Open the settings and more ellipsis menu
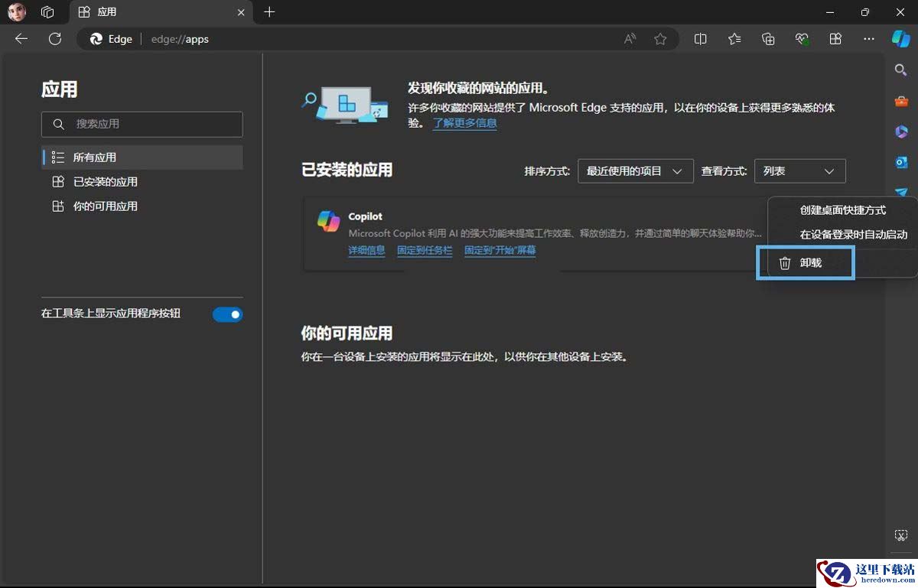The image size is (918, 588). tap(869, 39)
